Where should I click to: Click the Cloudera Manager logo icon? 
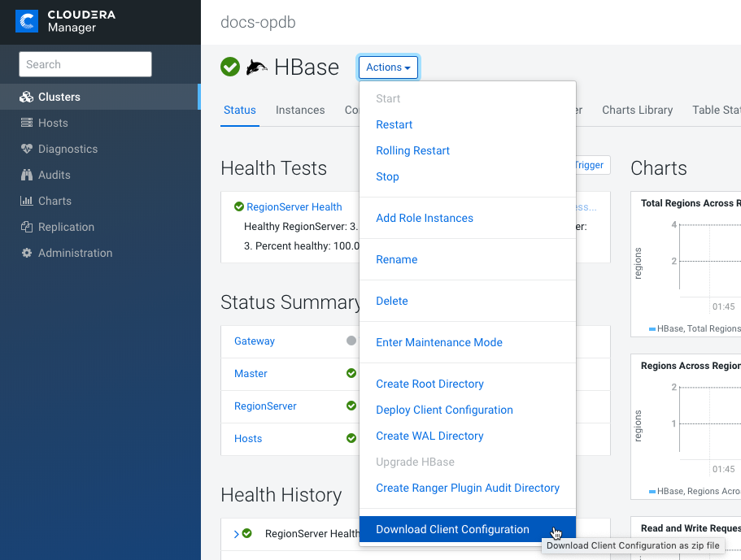click(27, 22)
